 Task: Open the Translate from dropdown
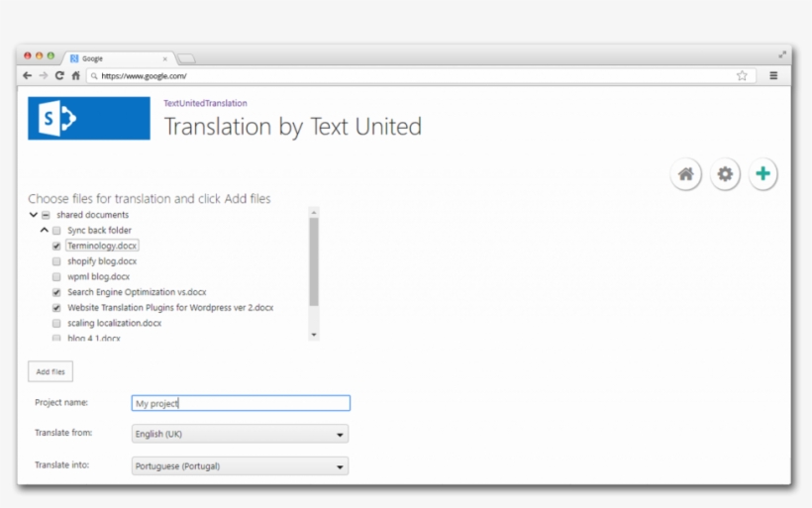[x=240, y=434]
